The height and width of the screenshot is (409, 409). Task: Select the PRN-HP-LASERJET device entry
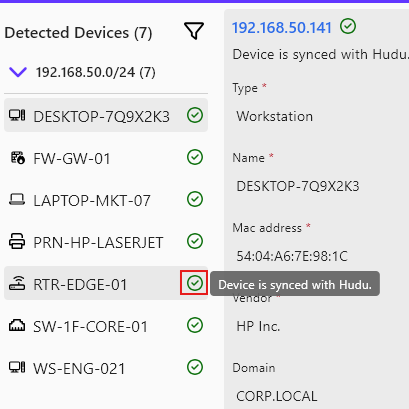(106, 241)
